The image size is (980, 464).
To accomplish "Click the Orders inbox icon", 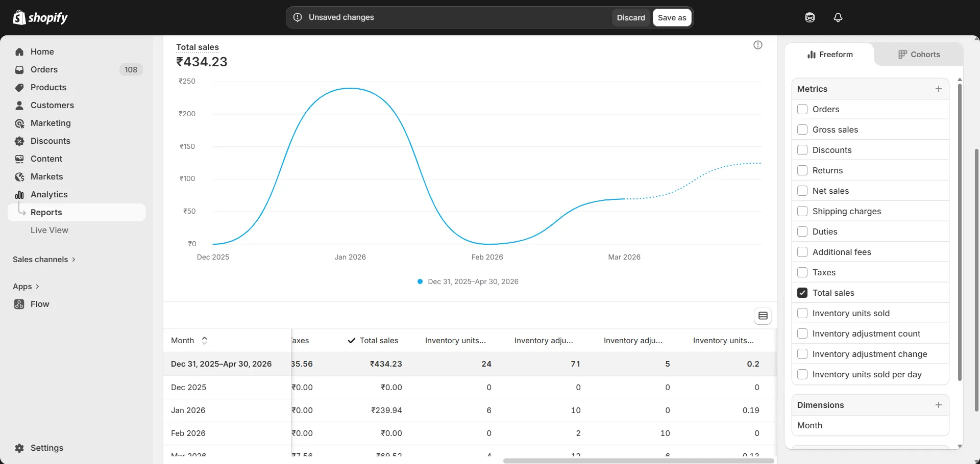I will pyautogui.click(x=19, y=69).
